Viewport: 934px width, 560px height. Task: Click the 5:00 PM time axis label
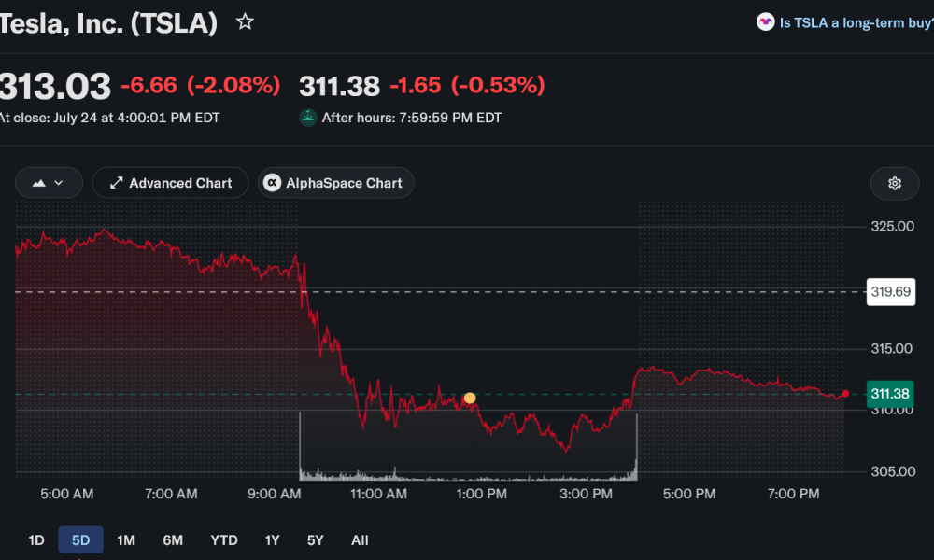(689, 494)
